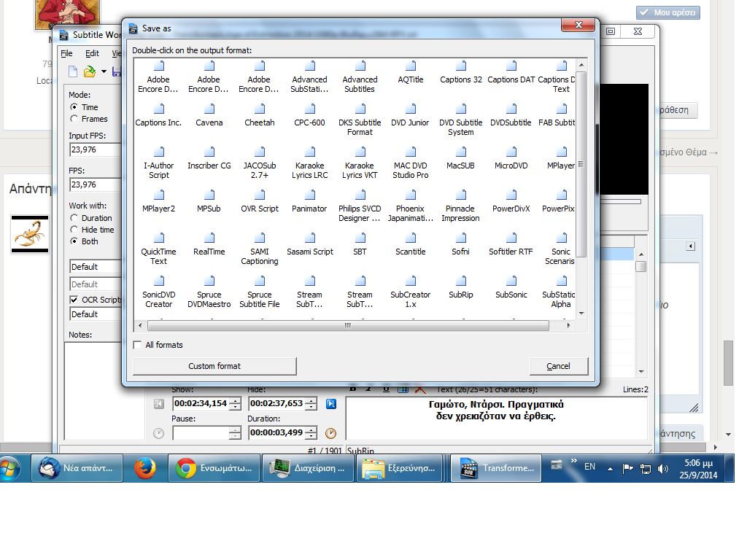
Task: Open the dropdown arrow next to Open icon
Action: click(x=104, y=72)
